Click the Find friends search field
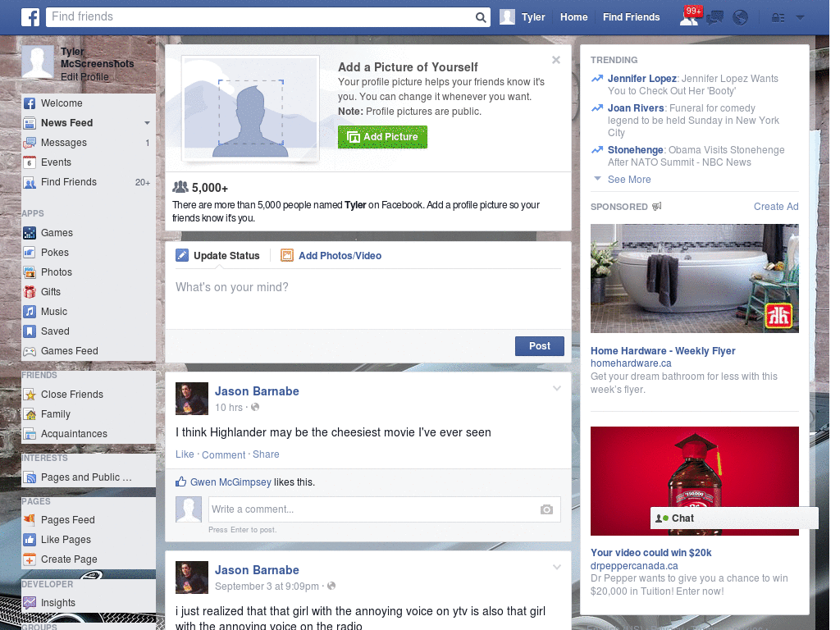 click(x=260, y=17)
